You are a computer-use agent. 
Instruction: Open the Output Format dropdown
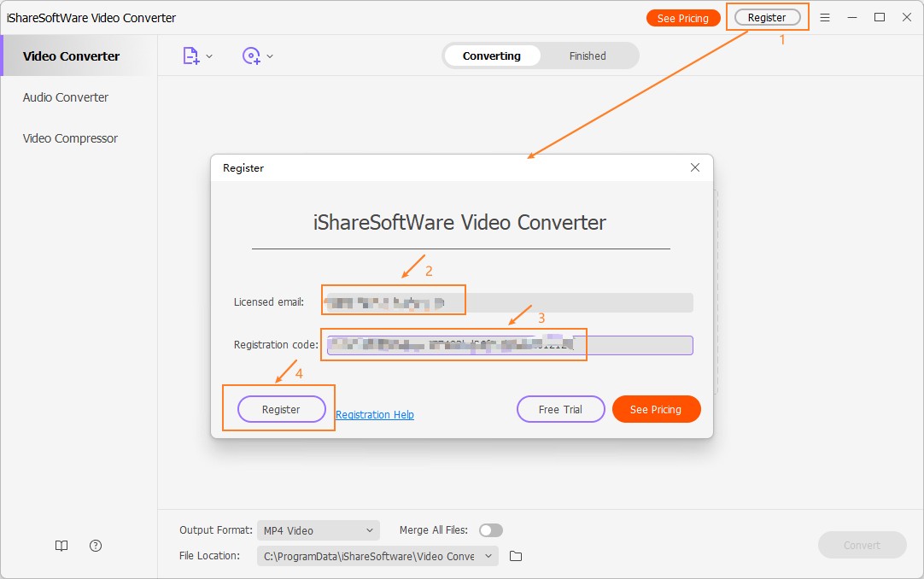click(319, 530)
